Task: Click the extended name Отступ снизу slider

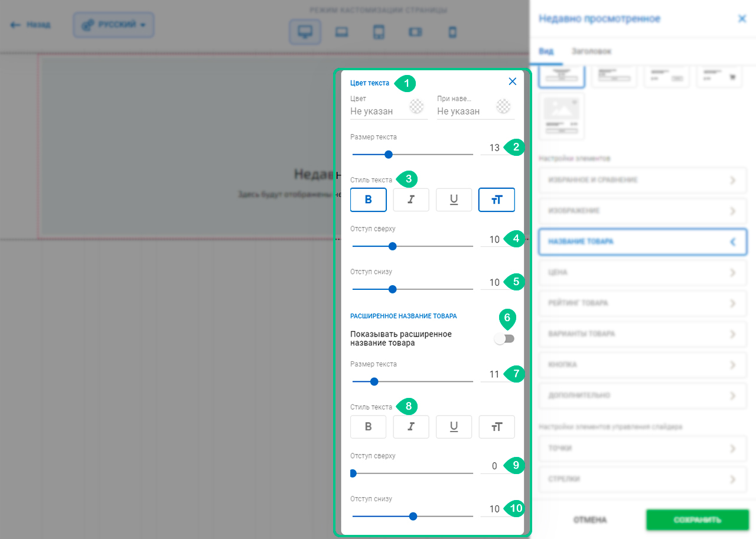Action: pos(412,516)
